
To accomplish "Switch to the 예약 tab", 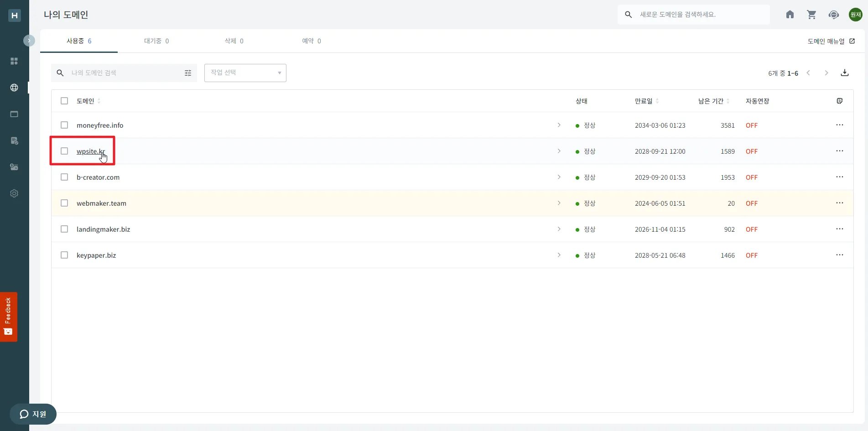I will tap(312, 41).
